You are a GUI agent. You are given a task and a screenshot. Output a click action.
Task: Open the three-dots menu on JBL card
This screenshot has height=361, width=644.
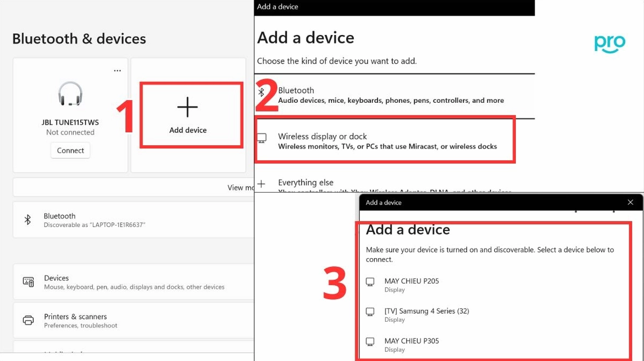(117, 70)
